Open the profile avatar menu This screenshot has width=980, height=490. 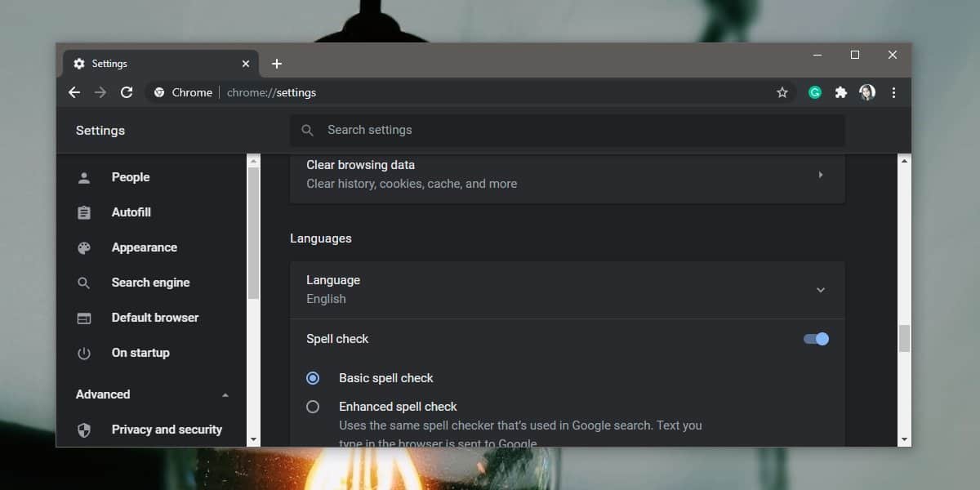point(867,92)
